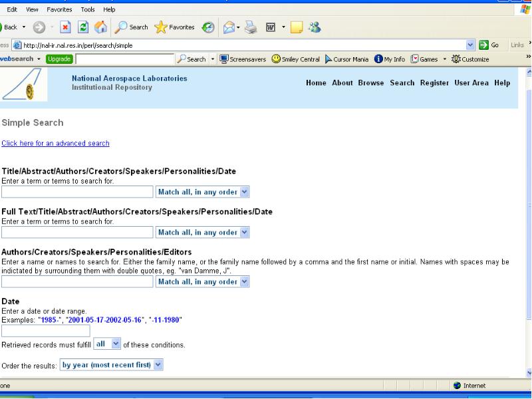
Task: Go to the home page via the house icon
Action: coord(101,27)
